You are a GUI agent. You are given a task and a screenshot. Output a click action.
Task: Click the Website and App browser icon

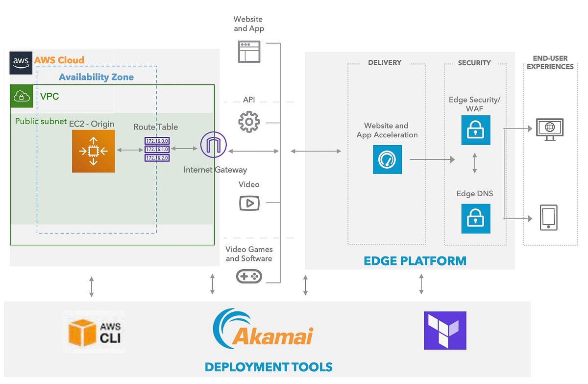249,51
